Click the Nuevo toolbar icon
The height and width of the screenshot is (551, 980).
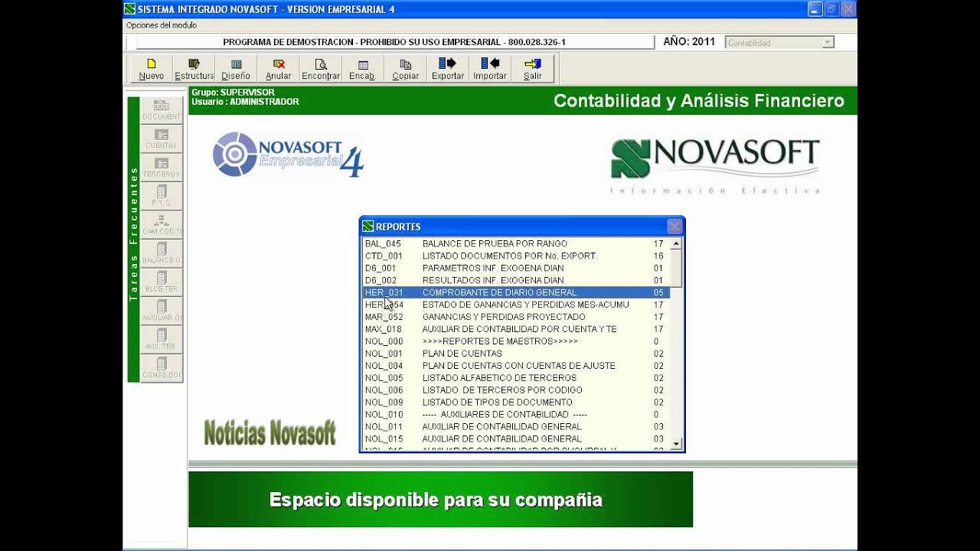(152, 69)
